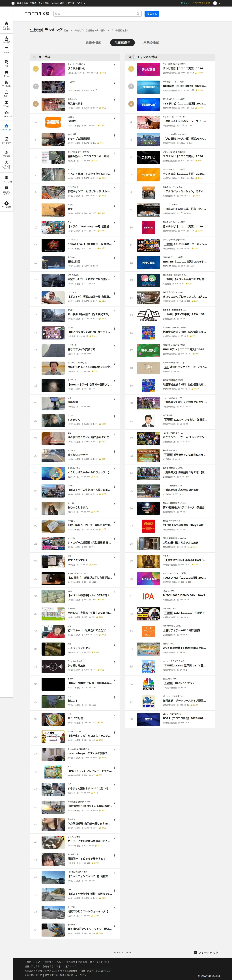This screenshot has width=232, height=980.
Task: Open ニコニコ実況 in the sidebar
Action: (7, 179)
